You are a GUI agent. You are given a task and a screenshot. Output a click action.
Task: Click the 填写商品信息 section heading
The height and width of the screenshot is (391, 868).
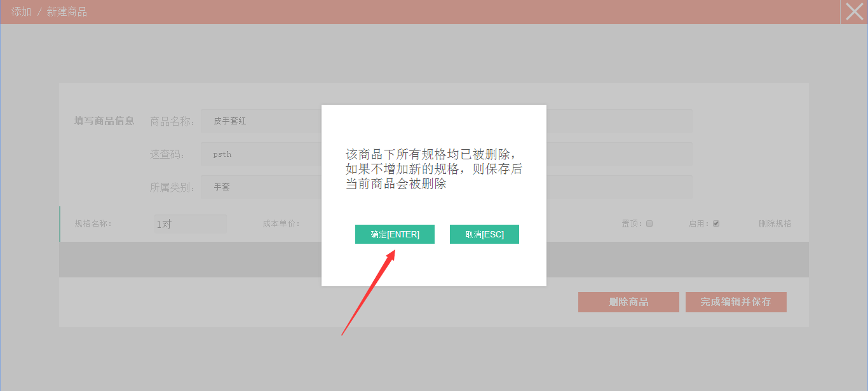[104, 121]
